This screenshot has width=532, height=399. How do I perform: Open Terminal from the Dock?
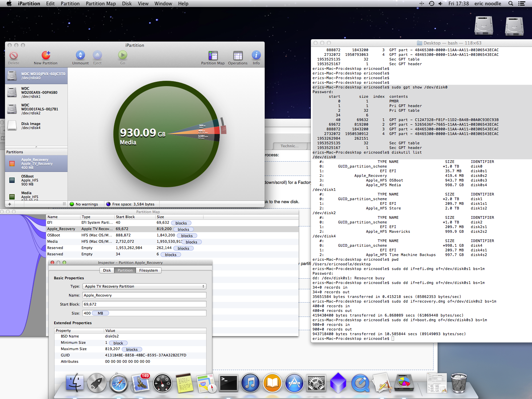pos(228,384)
